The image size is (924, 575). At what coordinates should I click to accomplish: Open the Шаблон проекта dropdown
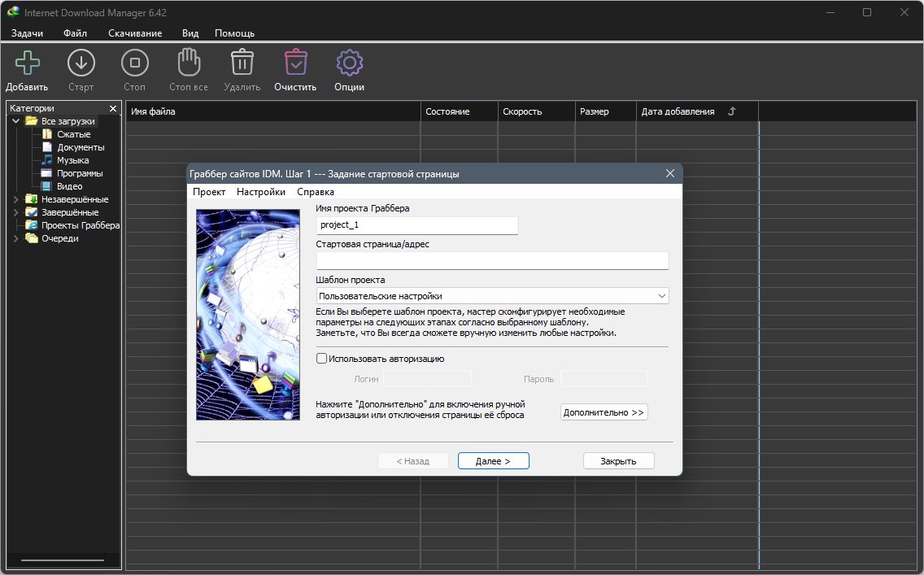(x=493, y=296)
